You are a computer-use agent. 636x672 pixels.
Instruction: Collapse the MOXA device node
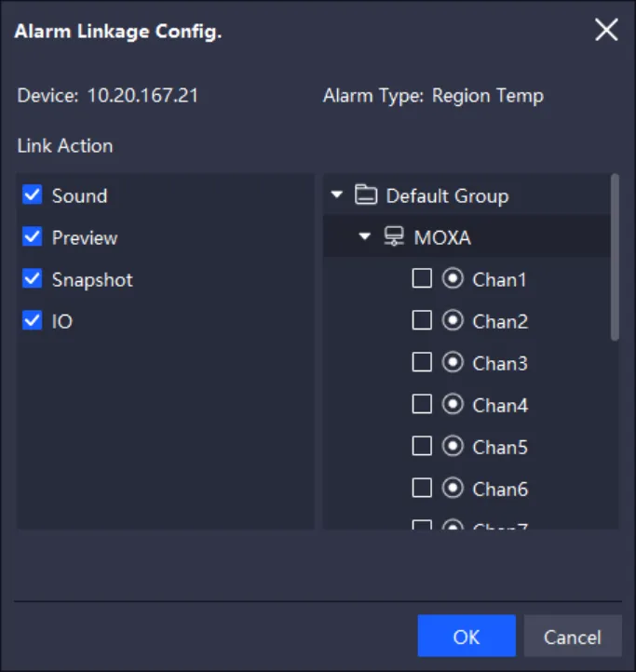(365, 237)
